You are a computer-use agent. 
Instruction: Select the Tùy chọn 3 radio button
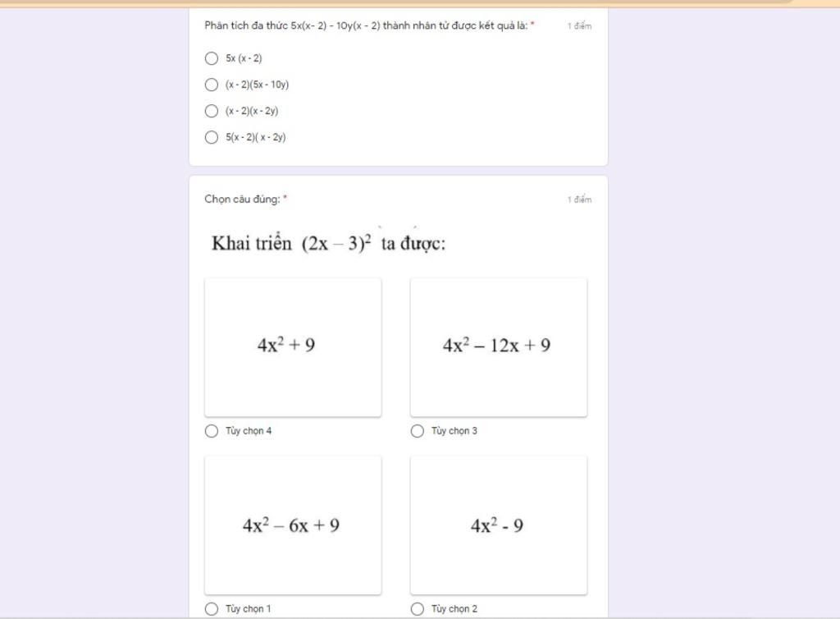418,431
